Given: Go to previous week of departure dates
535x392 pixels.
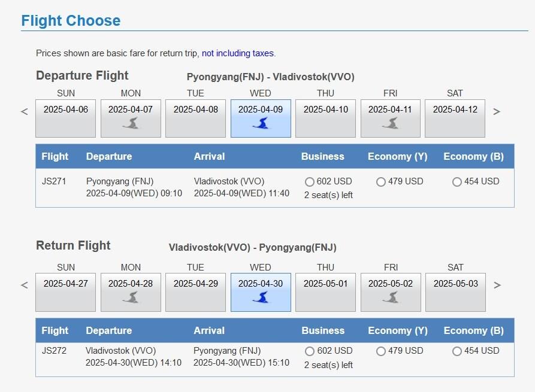Looking at the screenshot, I should coord(24,111).
